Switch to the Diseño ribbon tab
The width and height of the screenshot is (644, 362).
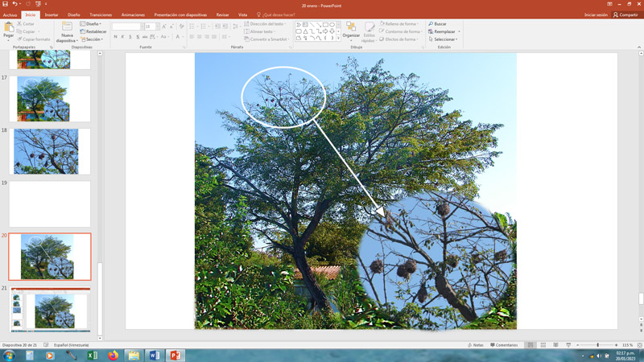(74, 14)
